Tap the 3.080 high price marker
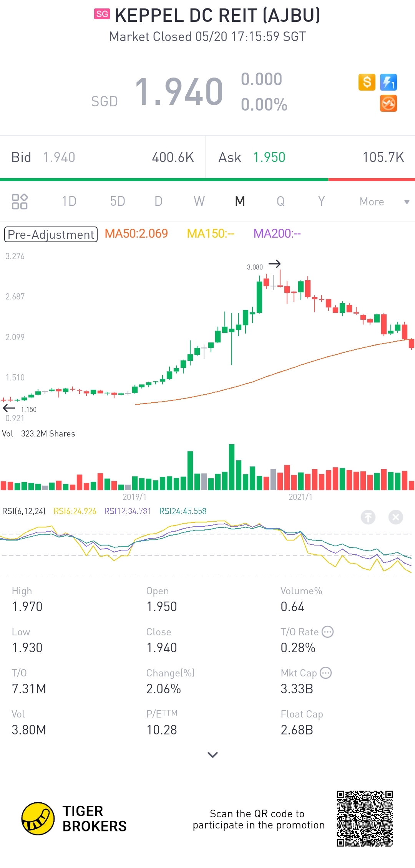This screenshot has width=415, height=868. 255,267
